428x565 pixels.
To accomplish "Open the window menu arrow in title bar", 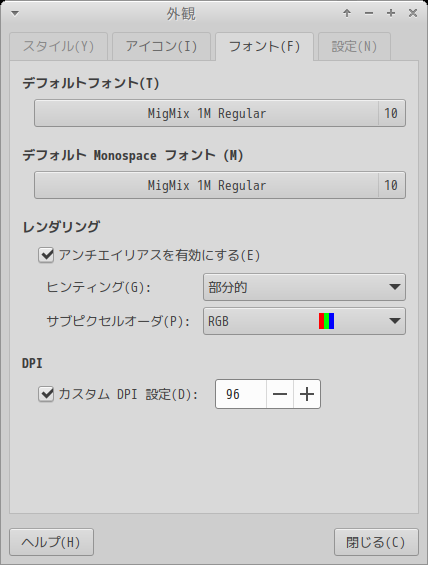I will [15, 14].
